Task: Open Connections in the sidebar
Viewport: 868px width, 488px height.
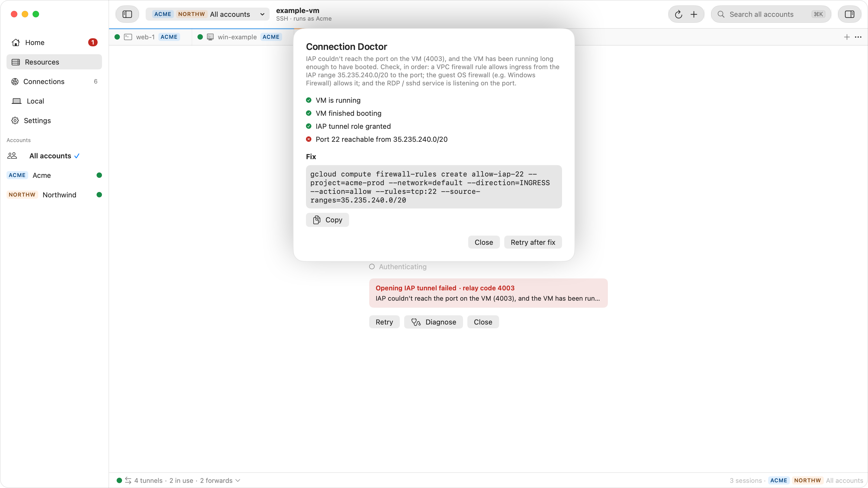Action: tap(54, 82)
